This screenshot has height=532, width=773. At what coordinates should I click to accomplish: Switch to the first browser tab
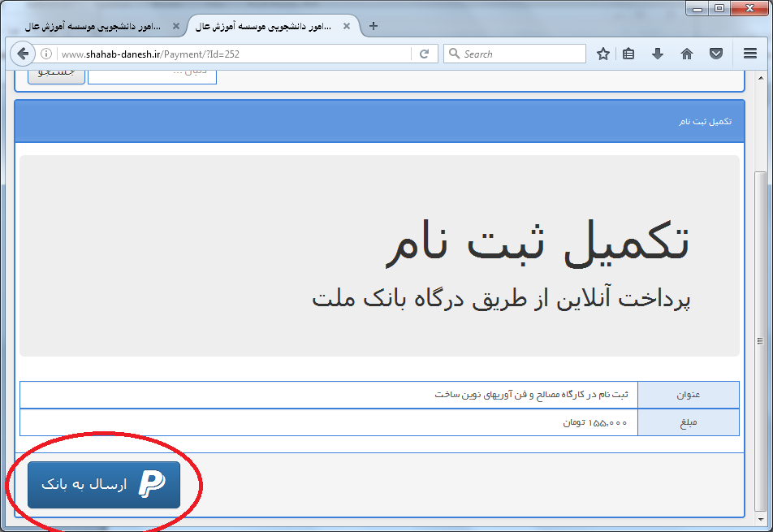[x=93, y=26]
